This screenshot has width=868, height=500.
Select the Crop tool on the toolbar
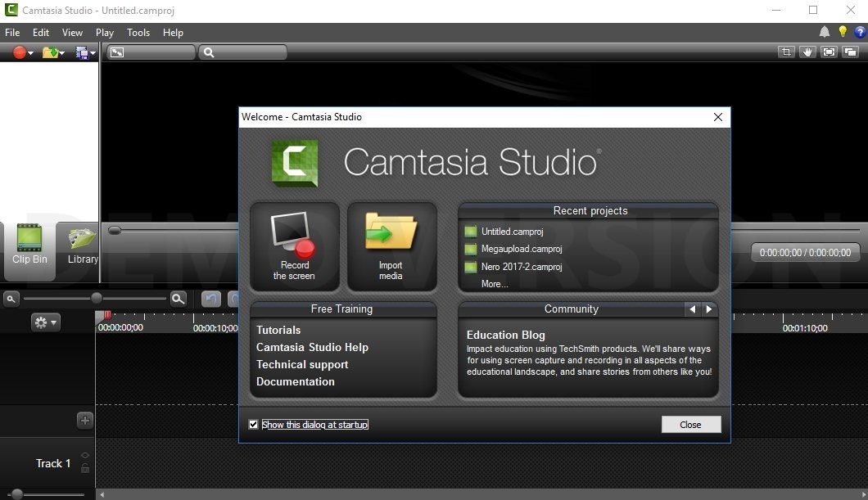click(788, 52)
